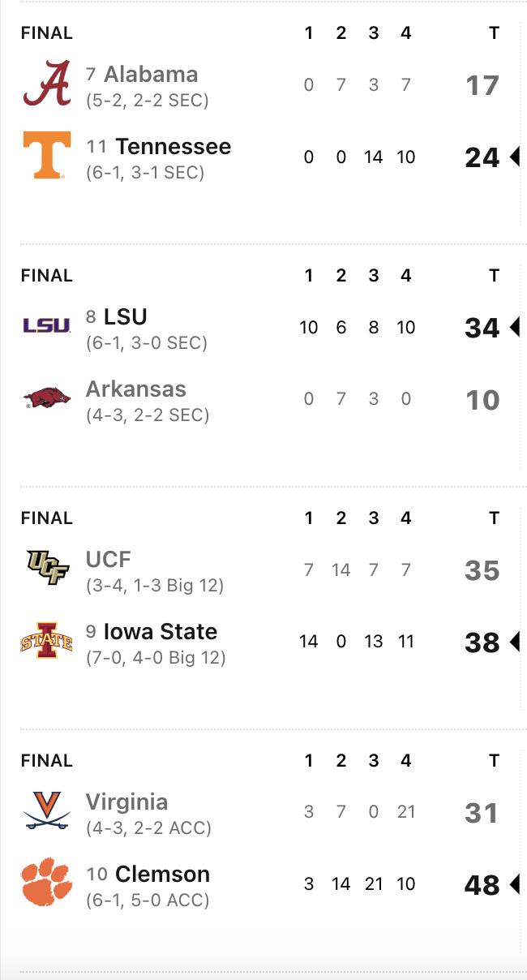Visit the Virginia team page
The image size is (527, 980).
click(x=127, y=802)
